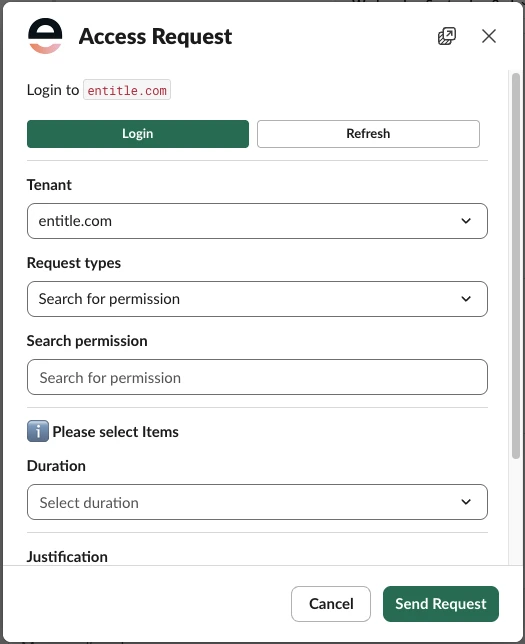Click the dialog's vertical scrollbar thumb
The height and width of the screenshot is (644, 525).
click(516, 266)
